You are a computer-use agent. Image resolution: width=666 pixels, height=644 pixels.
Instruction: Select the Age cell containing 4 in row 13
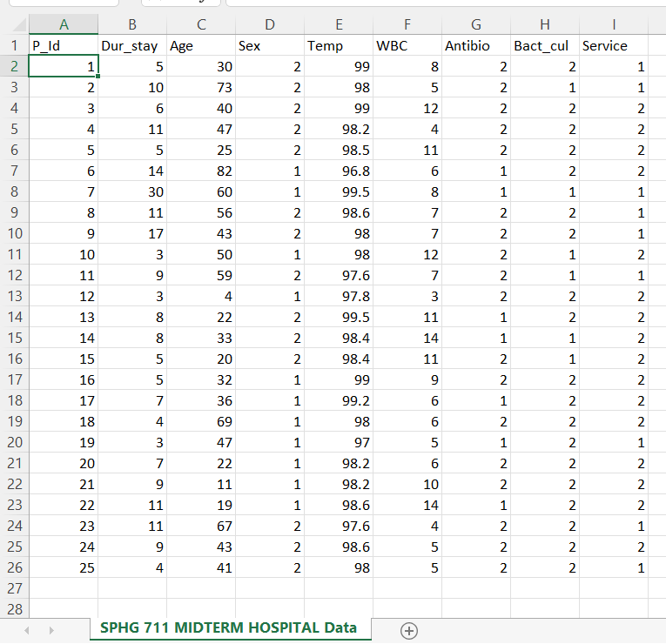[x=201, y=296]
